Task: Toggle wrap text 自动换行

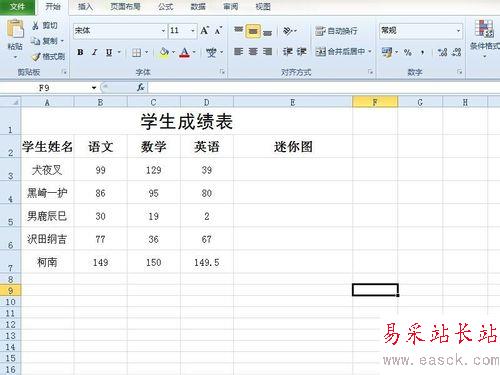Action: (x=336, y=31)
